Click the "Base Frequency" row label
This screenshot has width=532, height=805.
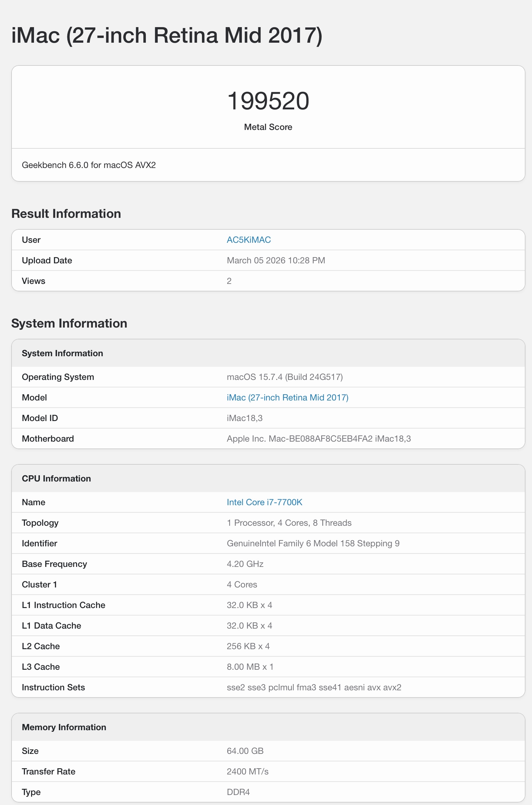(x=55, y=564)
